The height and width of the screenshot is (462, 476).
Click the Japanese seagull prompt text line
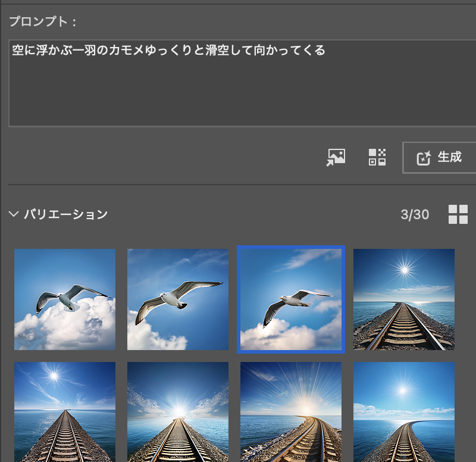tap(168, 51)
